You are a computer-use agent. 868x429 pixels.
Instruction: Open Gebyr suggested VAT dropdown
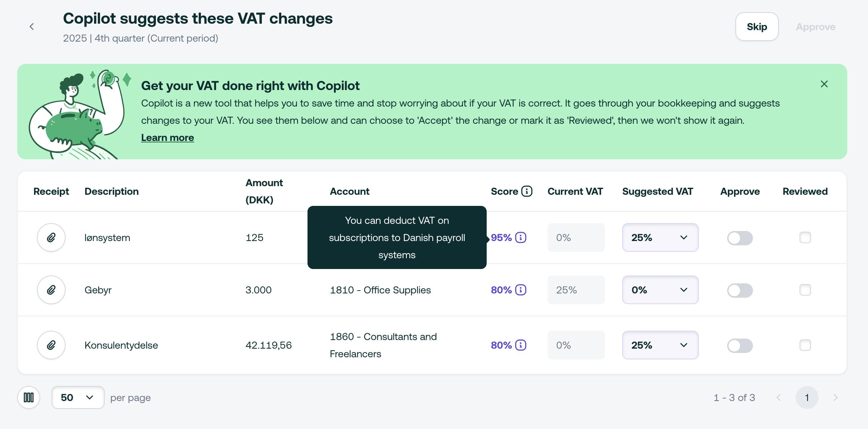click(660, 290)
